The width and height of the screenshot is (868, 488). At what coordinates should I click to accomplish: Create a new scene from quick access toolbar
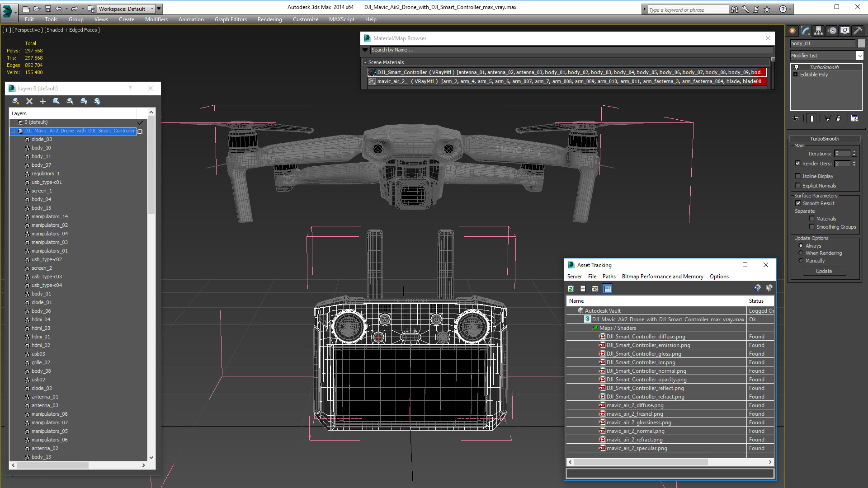tap(26, 9)
